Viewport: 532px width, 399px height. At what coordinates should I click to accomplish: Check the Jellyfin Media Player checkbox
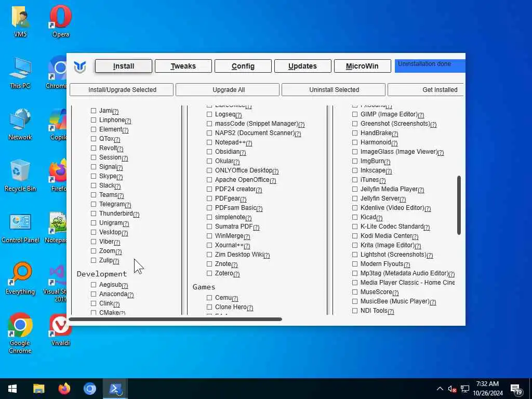(354, 189)
